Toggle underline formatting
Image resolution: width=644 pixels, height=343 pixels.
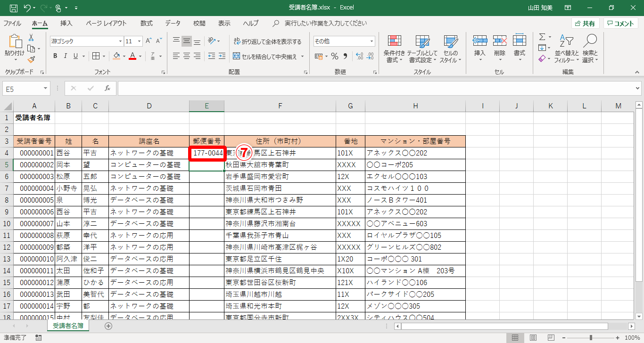[76, 56]
